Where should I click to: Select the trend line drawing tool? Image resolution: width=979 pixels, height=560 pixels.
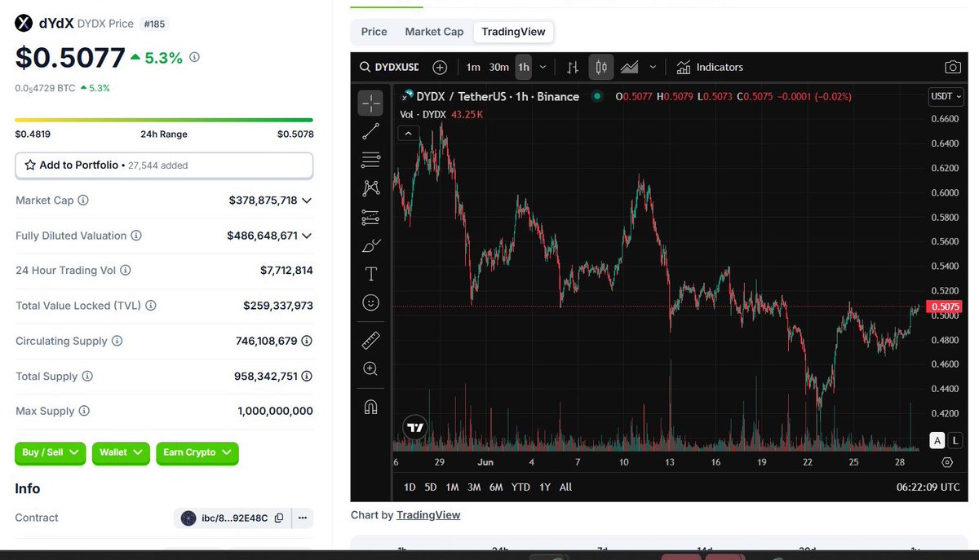(x=370, y=131)
